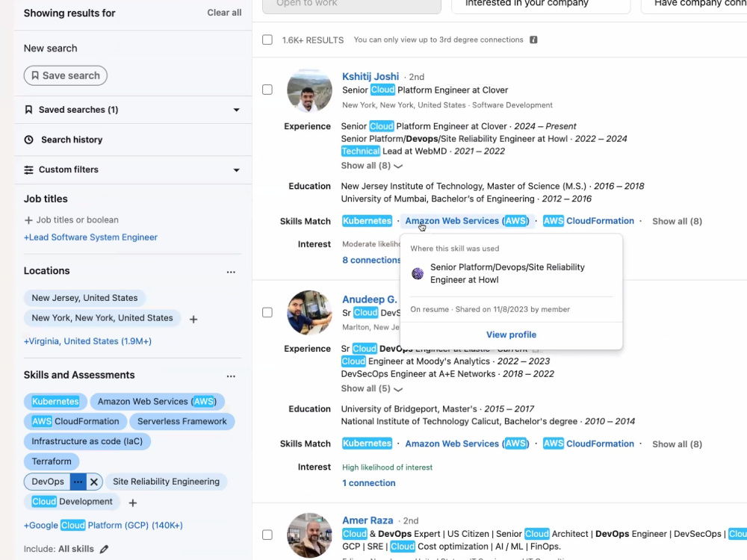
Task: Click Howl company logo in skill popup
Action: coord(418,273)
